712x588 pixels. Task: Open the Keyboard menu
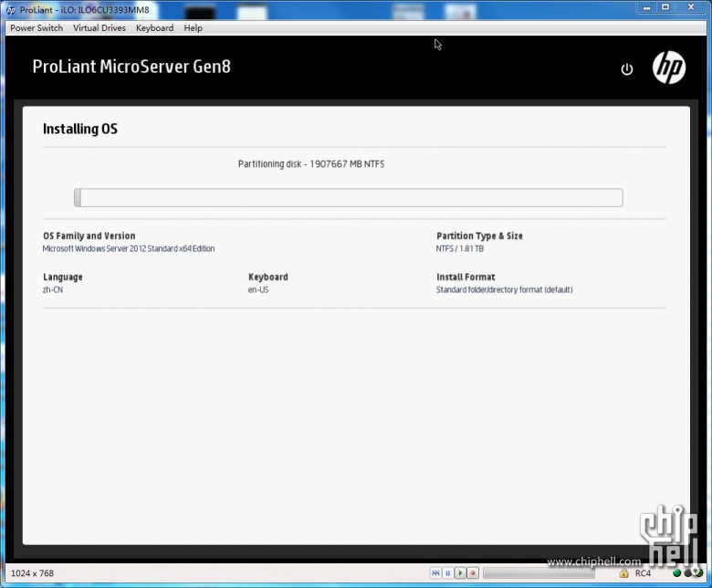click(154, 28)
